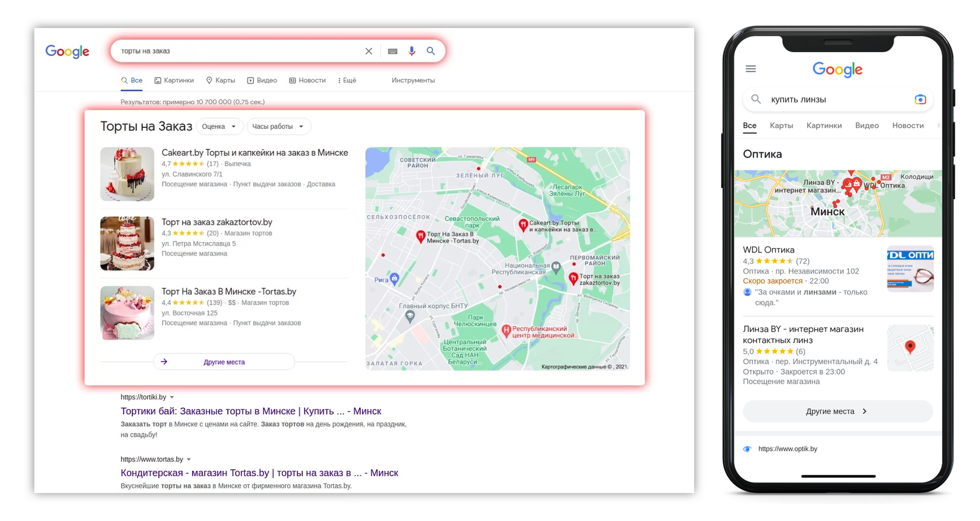Select Все tab on phone
This screenshot has height=521, width=980.
[x=750, y=125]
